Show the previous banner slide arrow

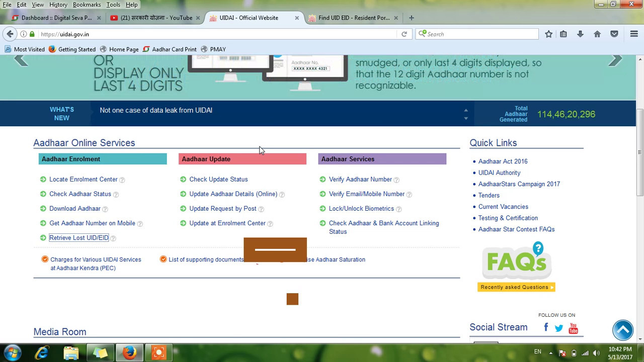pos(21,60)
